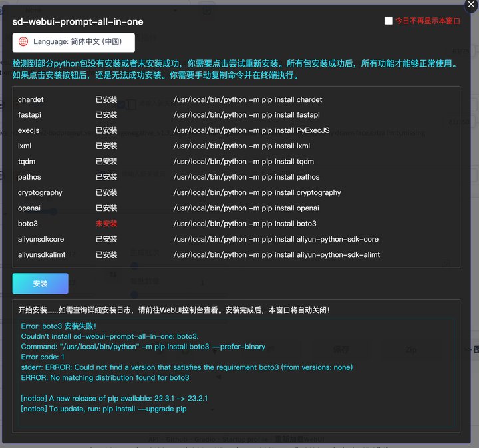Open the Language 简体中文 selector
479x448 pixels.
pyautogui.click(x=74, y=43)
